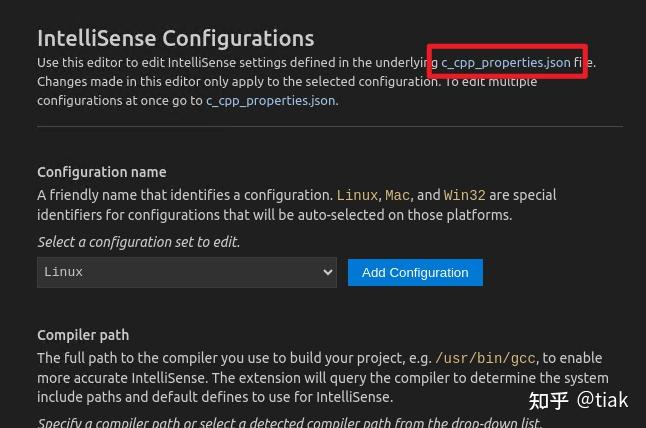The image size is (646, 428).
Task: Click the @tiak watermark username
Action: point(603,401)
